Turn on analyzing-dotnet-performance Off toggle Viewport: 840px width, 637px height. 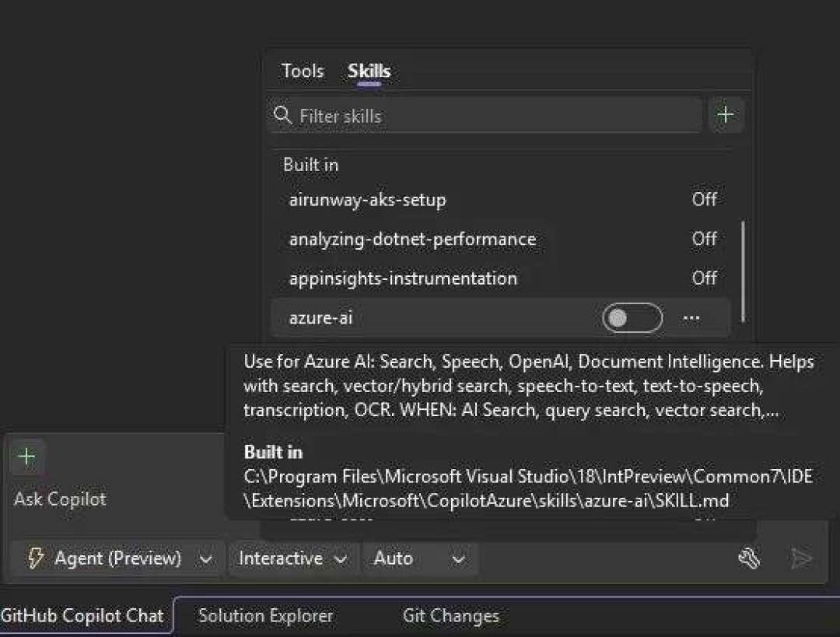704,239
